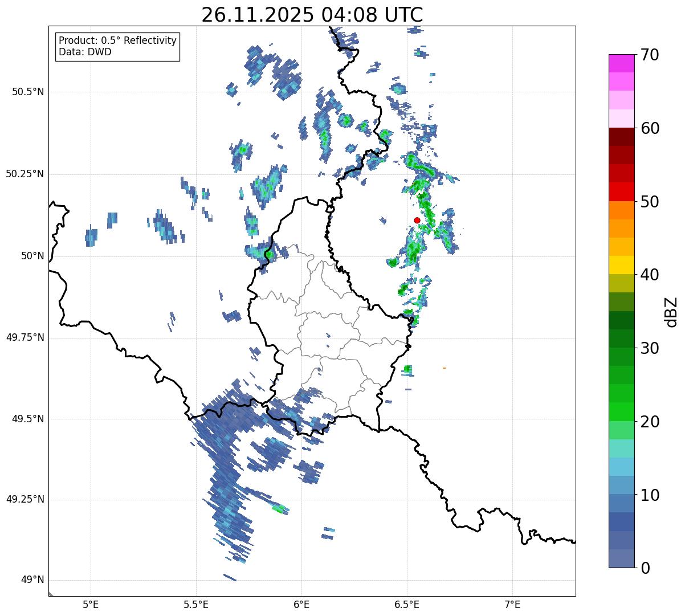
Task: Click the dark maroon swatch below 60 dBZ
Action: [622, 137]
